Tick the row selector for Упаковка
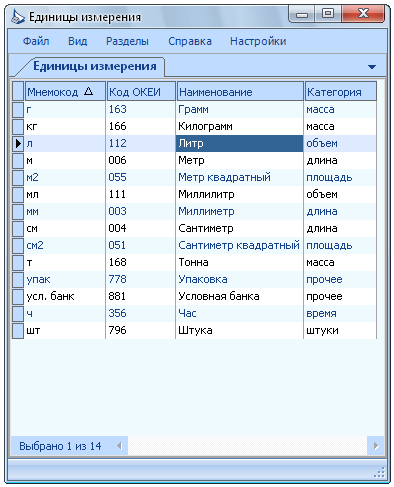This screenshot has height=487, width=394. point(18,280)
